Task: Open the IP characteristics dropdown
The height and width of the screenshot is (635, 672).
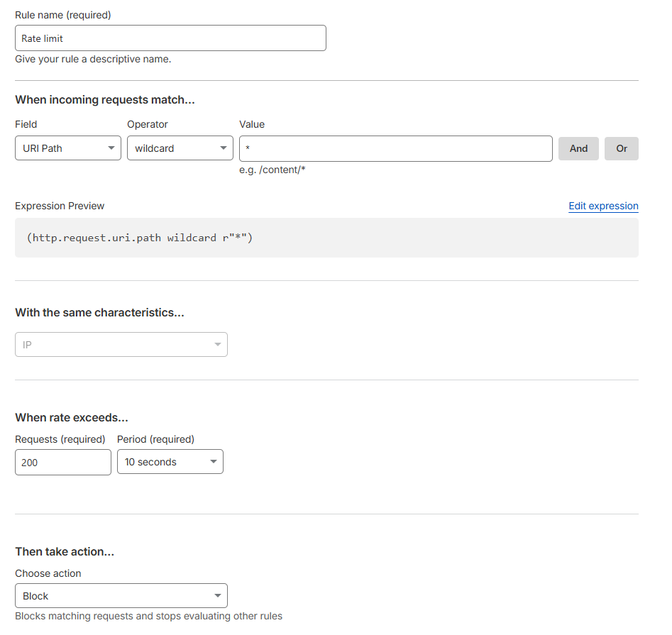Action: (x=121, y=345)
